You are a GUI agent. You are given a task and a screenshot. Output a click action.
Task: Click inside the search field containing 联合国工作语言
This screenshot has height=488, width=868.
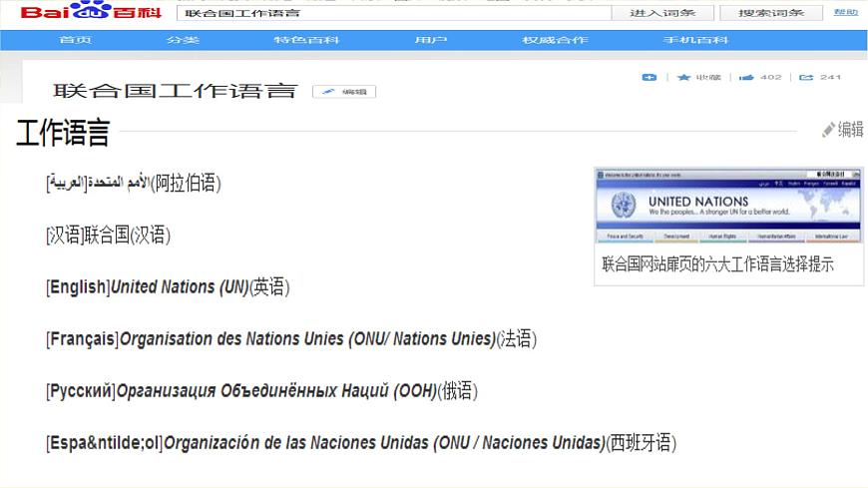(x=393, y=13)
